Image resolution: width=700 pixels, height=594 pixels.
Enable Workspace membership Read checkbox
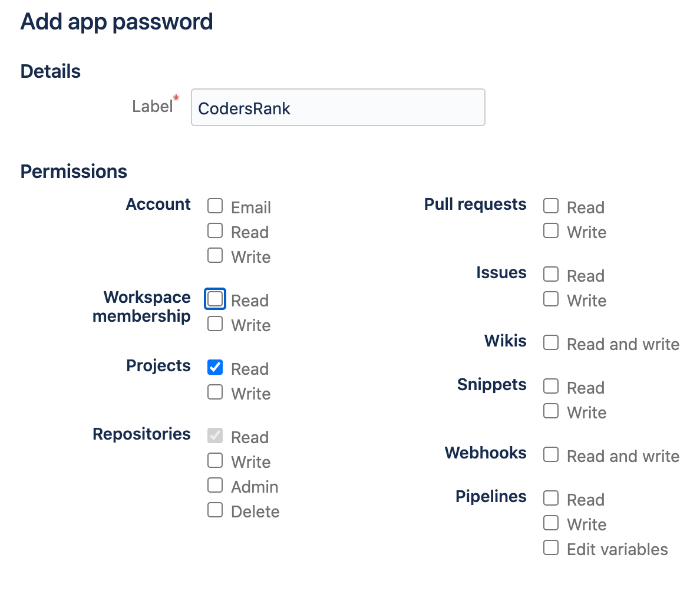click(215, 299)
